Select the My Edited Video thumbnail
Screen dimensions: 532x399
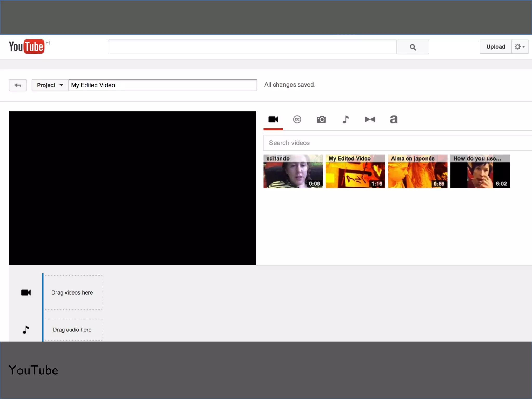(355, 171)
